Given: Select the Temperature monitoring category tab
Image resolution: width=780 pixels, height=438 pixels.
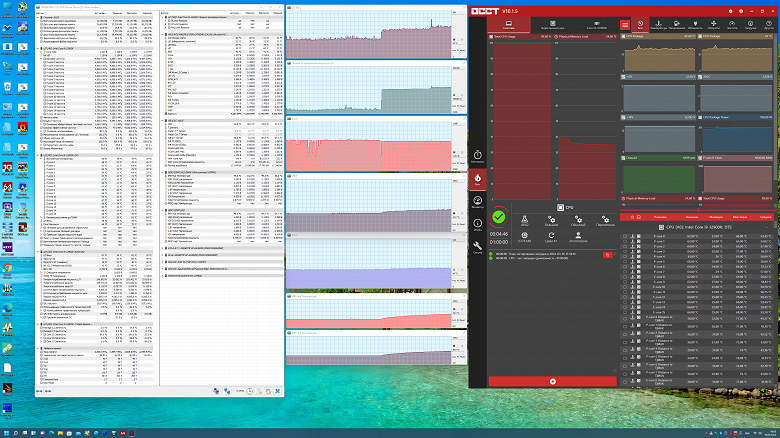Looking at the screenshot, I should 658,25.
